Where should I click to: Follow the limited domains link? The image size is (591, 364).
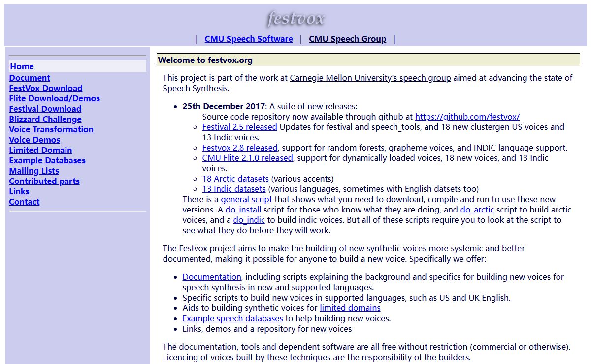[x=350, y=308]
